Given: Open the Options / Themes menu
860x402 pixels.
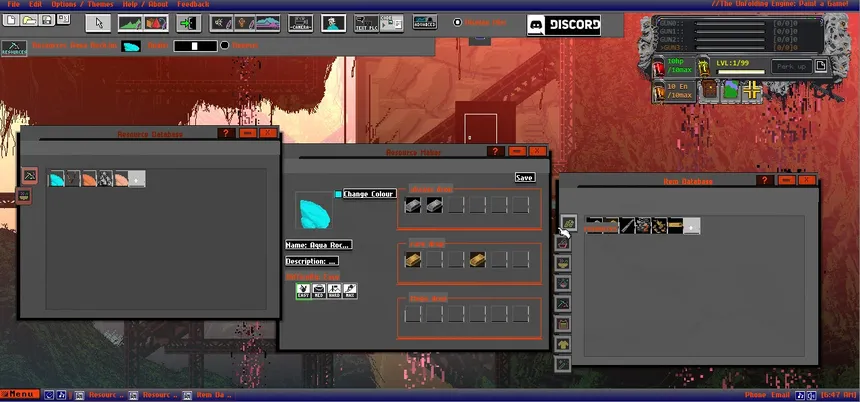Looking at the screenshot, I should (x=82, y=4).
